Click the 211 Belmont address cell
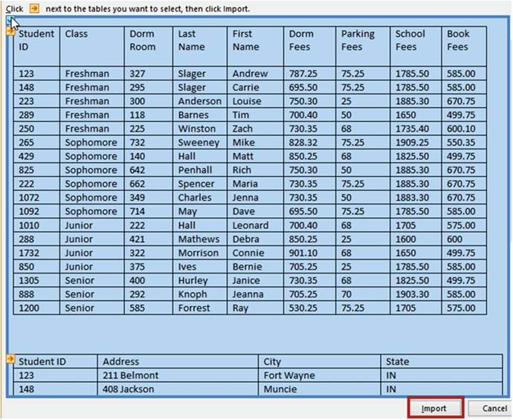The image size is (513, 420). (x=178, y=375)
